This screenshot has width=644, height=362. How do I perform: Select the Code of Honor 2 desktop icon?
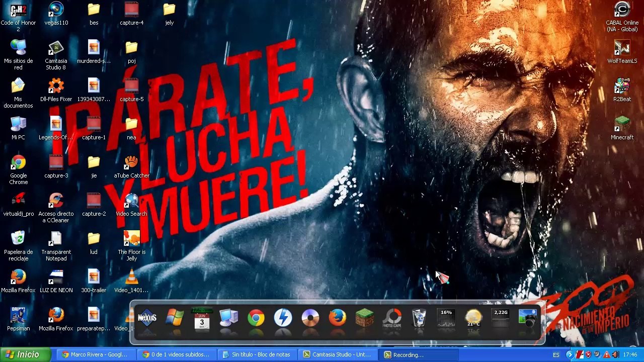pyautogui.click(x=18, y=17)
